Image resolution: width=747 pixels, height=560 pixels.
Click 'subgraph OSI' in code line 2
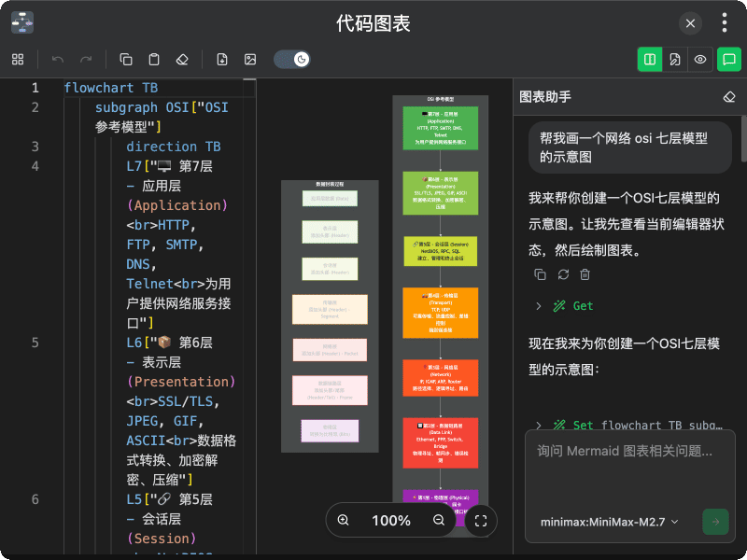click(142, 107)
